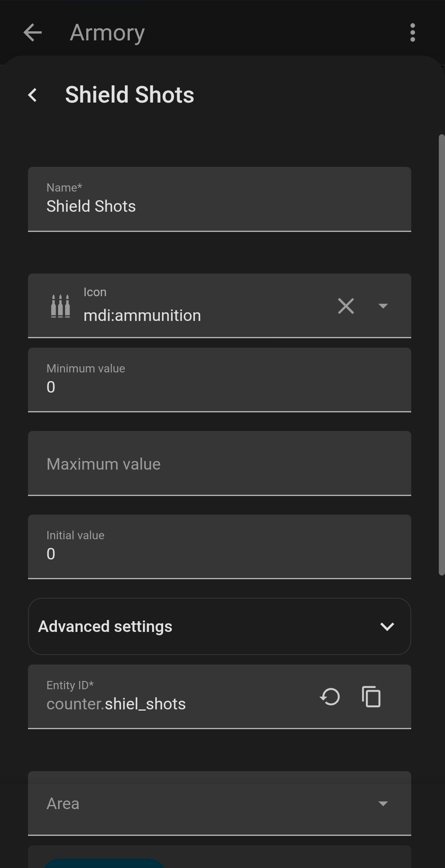Click the ammunition icon preview
The image size is (445, 868).
60,306
